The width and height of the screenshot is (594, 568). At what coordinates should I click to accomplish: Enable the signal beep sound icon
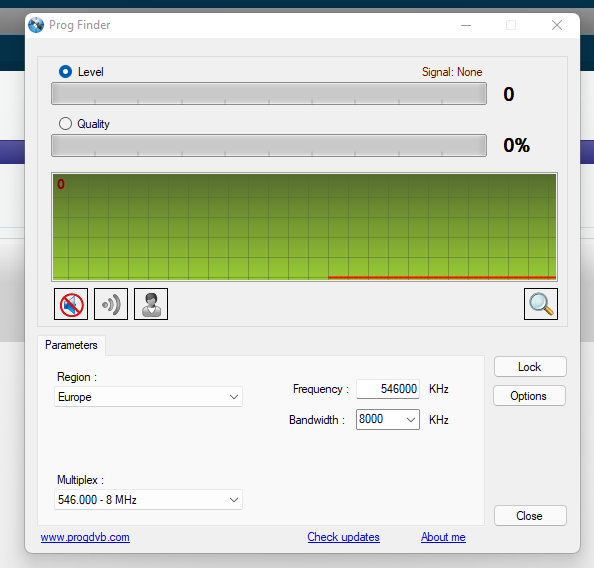pyautogui.click(x=111, y=304)
